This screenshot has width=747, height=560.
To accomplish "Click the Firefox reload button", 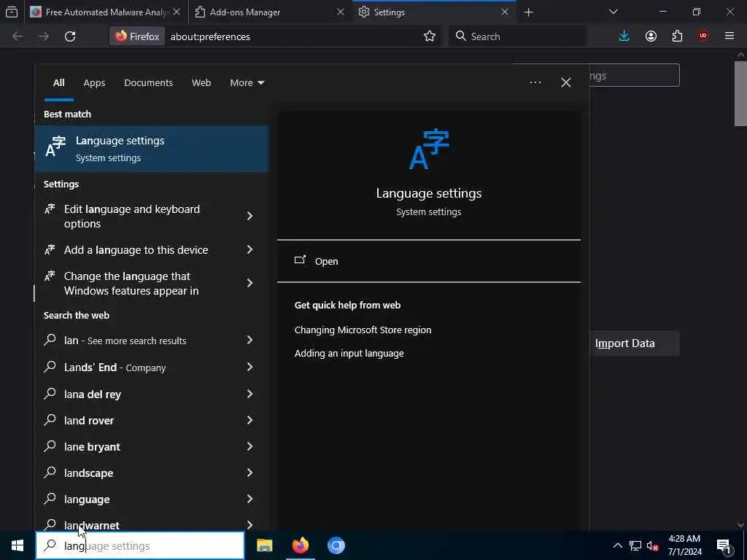I will (x=70, y=36).
